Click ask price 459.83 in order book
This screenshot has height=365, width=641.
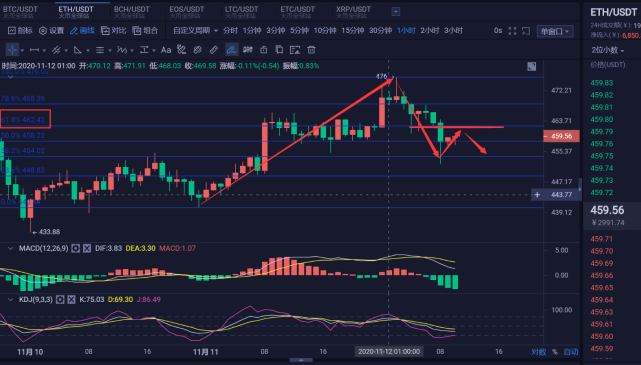click(602, 83)
